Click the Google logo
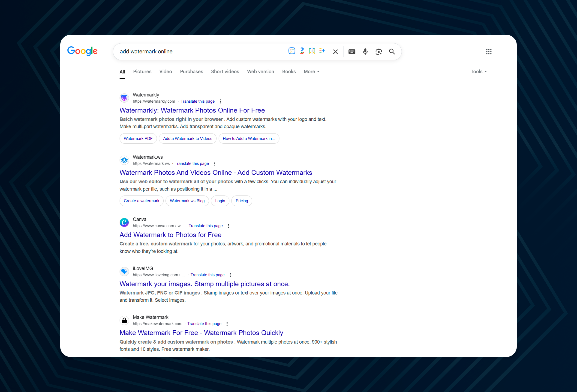Viewport: 577px width, 392px height. 82,51
